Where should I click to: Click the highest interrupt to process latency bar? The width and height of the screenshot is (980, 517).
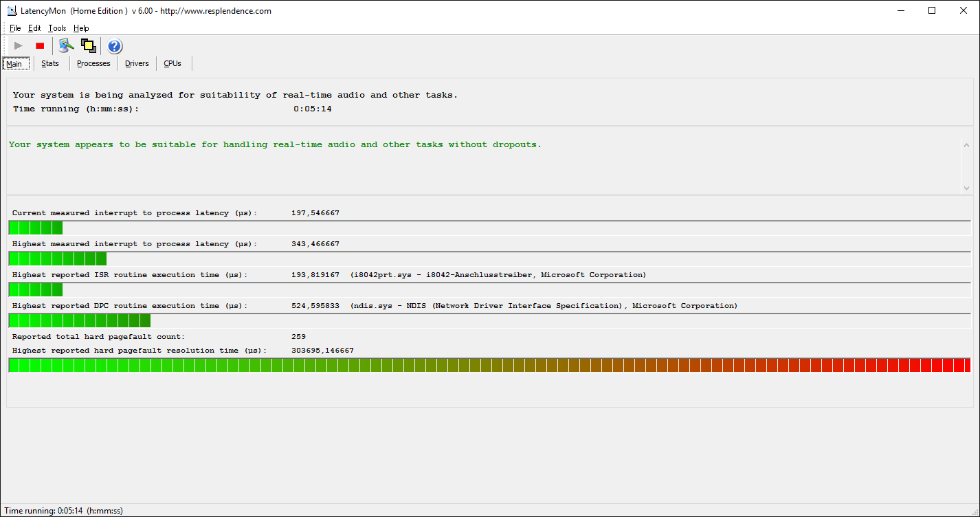click(x=489, y=258)
